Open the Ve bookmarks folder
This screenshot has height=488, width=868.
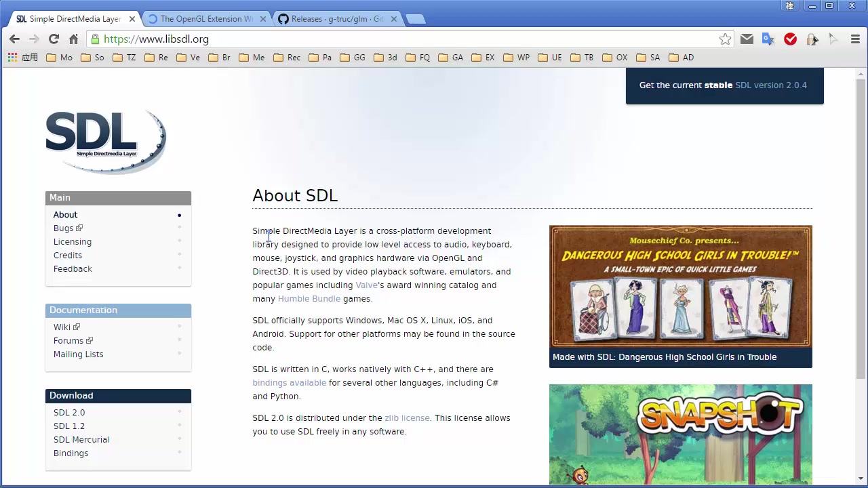click(188, 58)
